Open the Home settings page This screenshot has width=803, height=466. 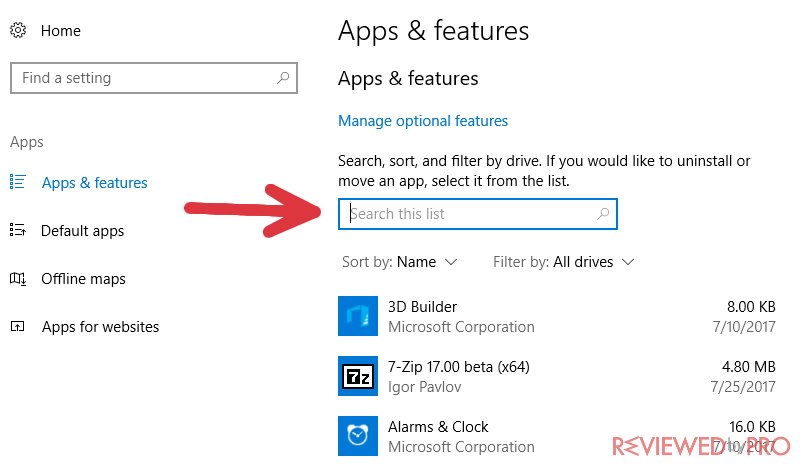(x=60, y=31)
